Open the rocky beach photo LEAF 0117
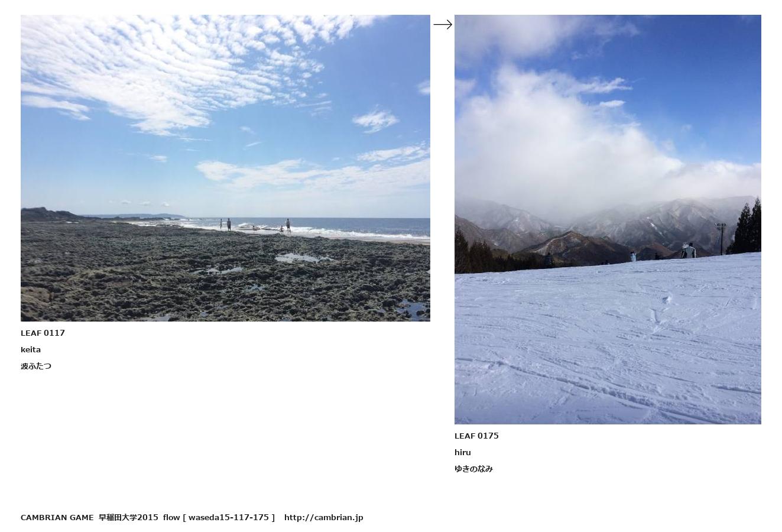 (x=225, y=168)
